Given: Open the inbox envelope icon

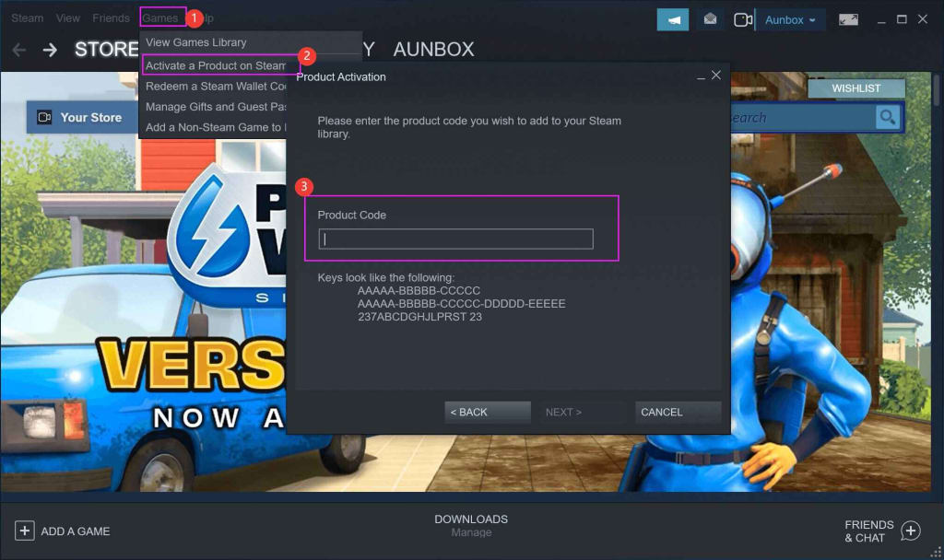Looking at the screenshot, I should coord(711,20).
